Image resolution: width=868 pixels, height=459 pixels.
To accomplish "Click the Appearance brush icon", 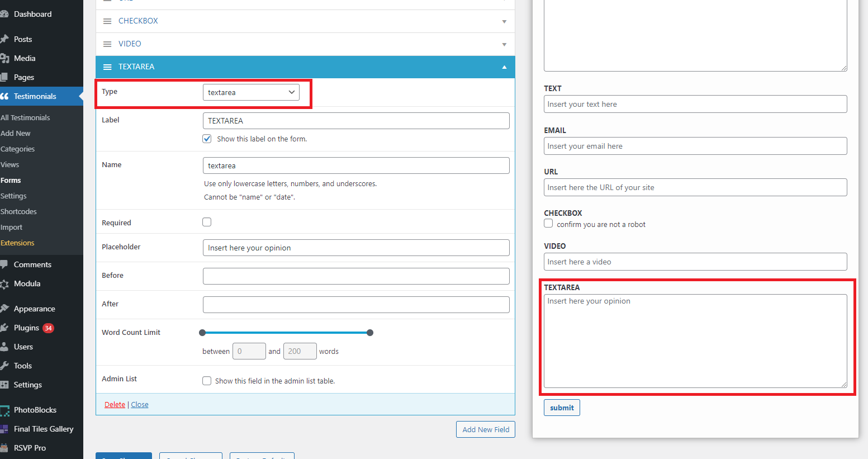I will coord(4,309).
